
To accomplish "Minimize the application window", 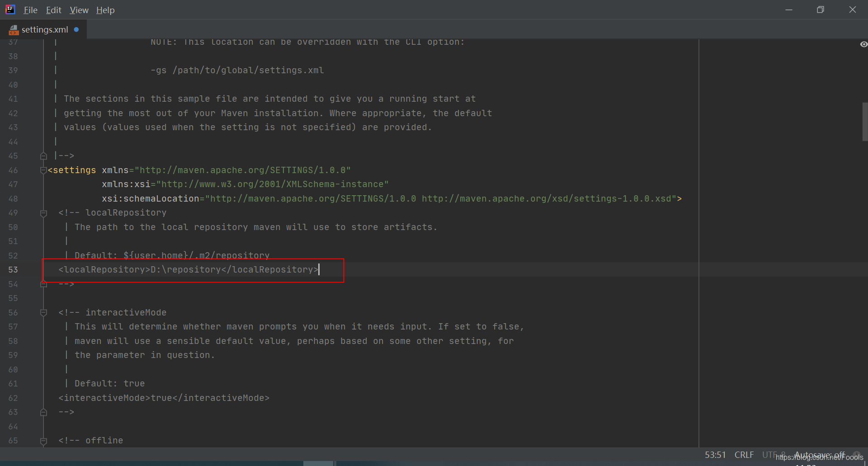I will [789, 9].
